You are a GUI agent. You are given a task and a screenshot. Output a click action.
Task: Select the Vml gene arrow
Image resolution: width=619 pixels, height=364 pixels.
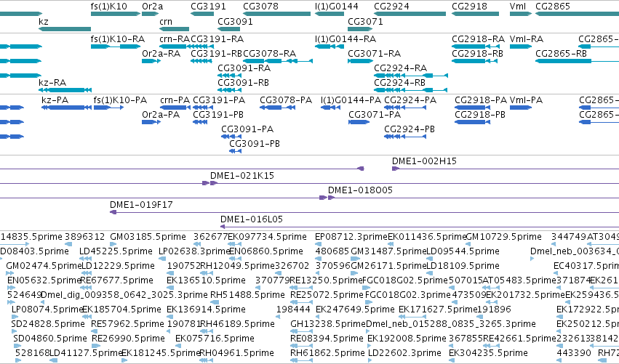click(x=521, y=14)
